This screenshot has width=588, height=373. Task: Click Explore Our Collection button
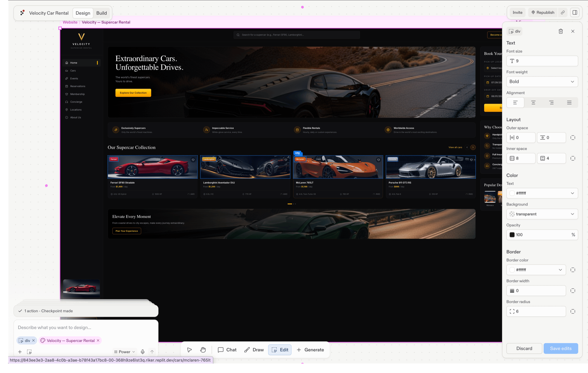[x=133, y=93]
